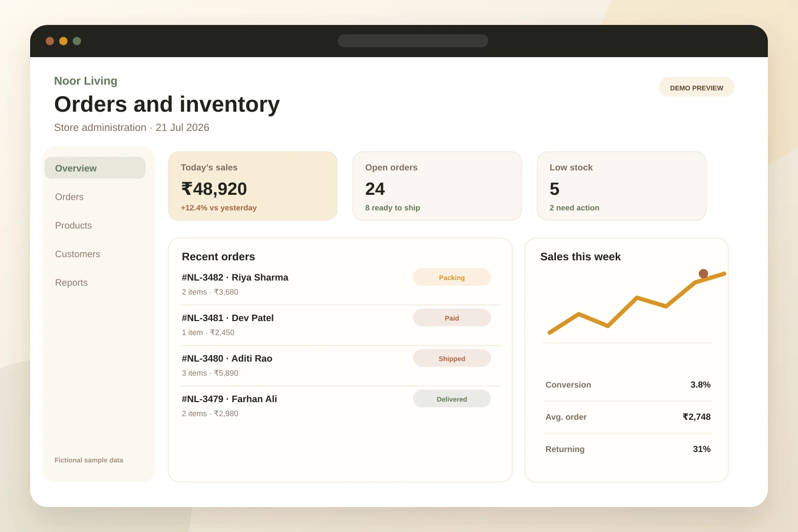The image size is (798, 532).
Task: Click the ₹2,748 average order value
Action: [x=697, y=417]
